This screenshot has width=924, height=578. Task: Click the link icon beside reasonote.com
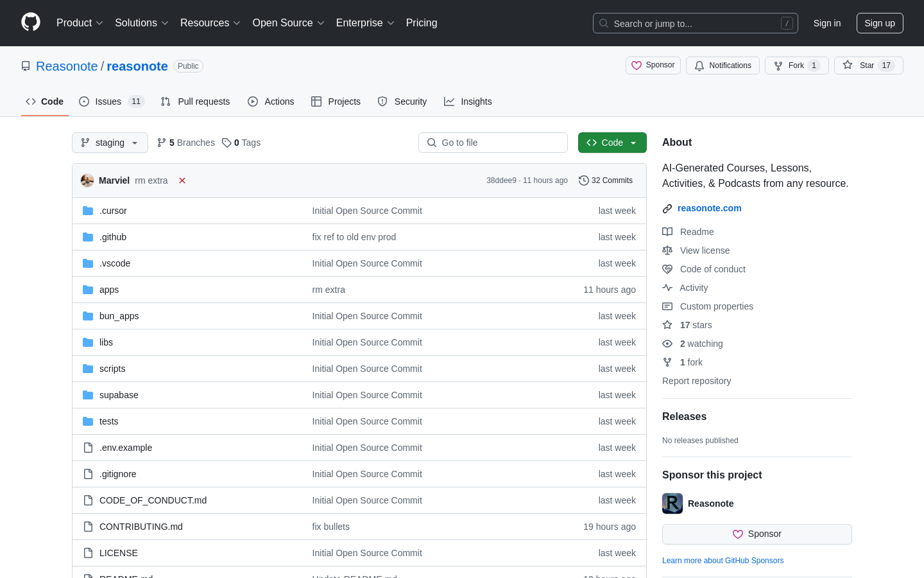coord(667,208)
